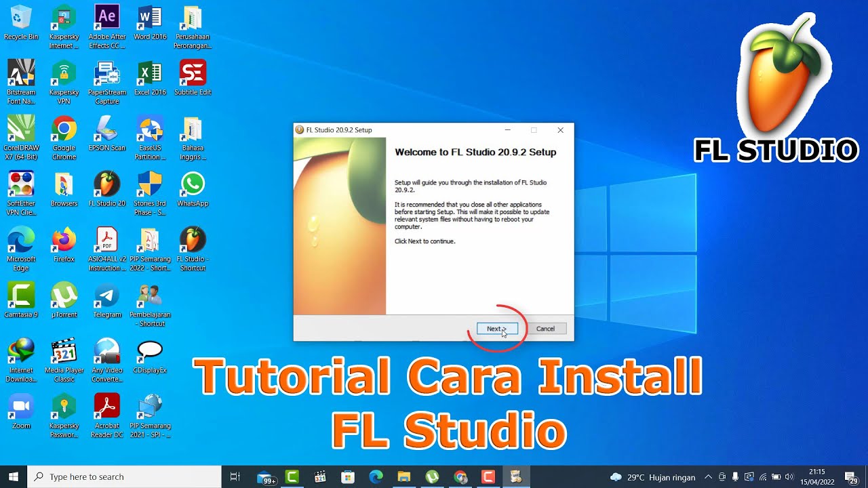
Task: Select Adobe After Effects CC icon
Action: [107, 27]
